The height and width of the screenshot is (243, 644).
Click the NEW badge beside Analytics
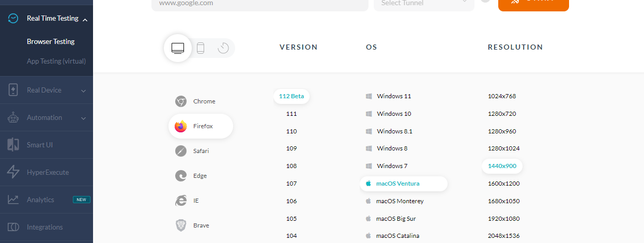click(x=82, y=200)
